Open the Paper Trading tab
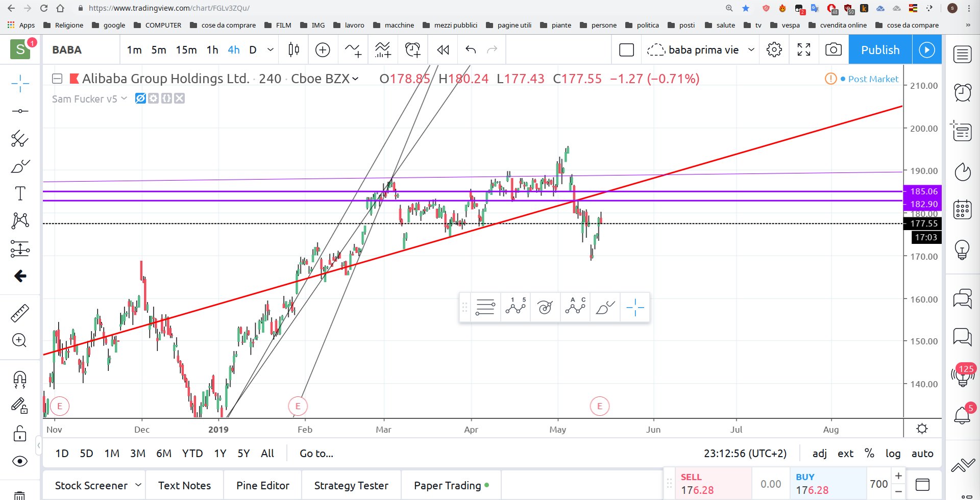The width and height of the screenshot is (980, 500). click(x=451, y=485)
